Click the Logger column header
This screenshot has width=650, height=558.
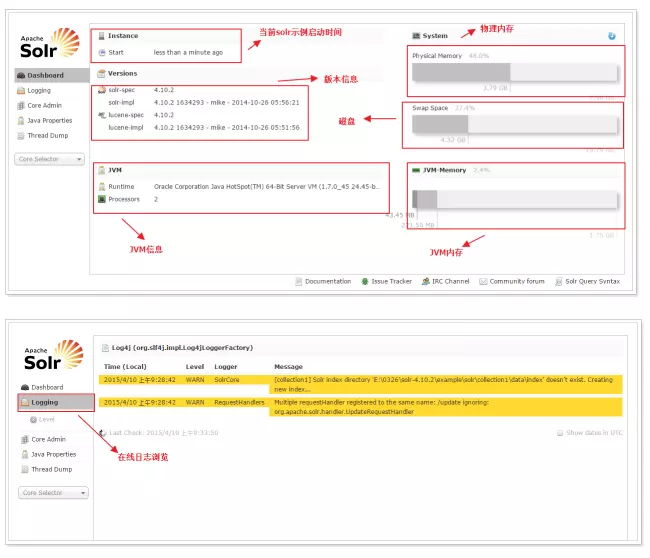tap(226, 367)
